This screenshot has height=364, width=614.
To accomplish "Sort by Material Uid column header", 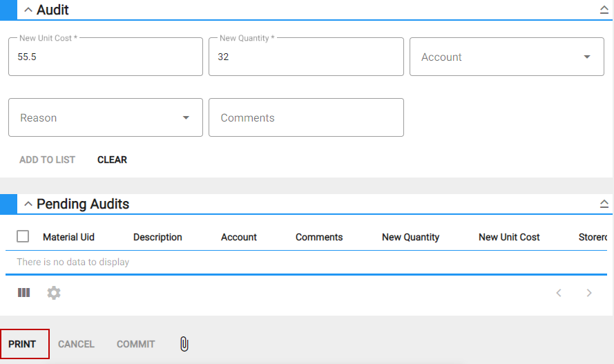I will (68, 237).
